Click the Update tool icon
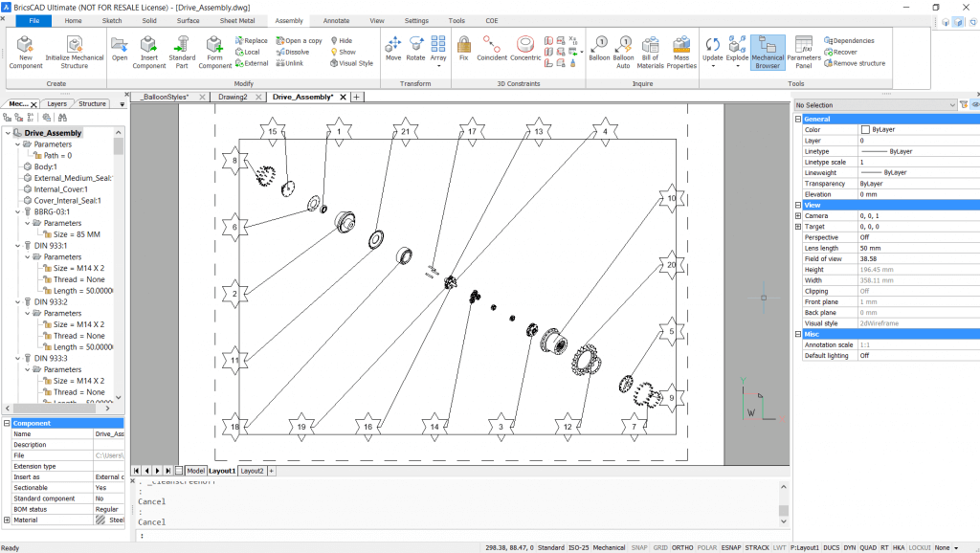Screen dimensions: 980x553 pyautogui.click(x=712, y=50)
